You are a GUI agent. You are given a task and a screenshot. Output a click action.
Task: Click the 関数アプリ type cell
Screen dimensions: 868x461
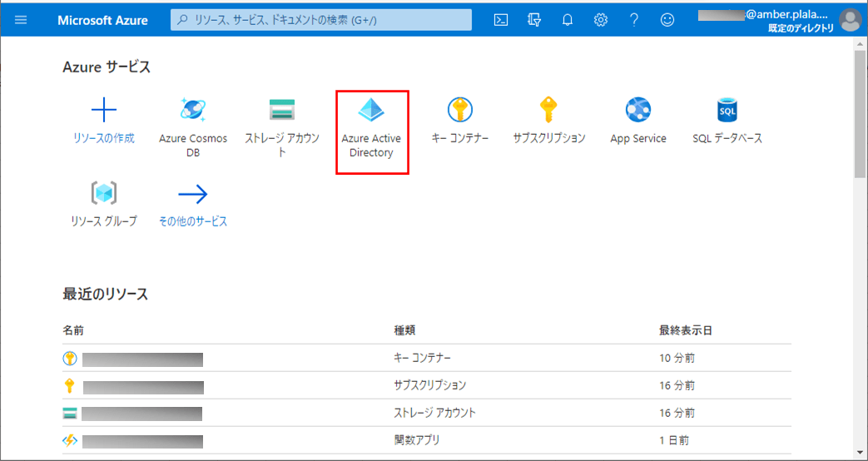[x=417, y=440]
